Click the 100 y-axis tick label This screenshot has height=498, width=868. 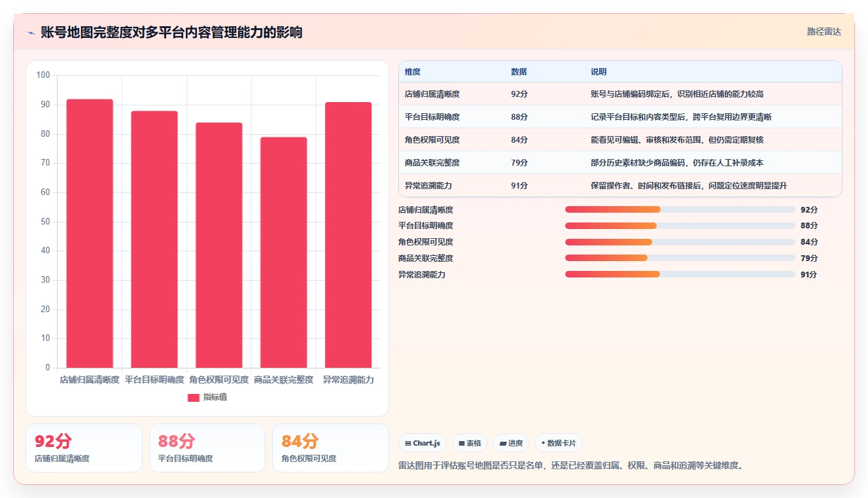(x=43, y=75)
